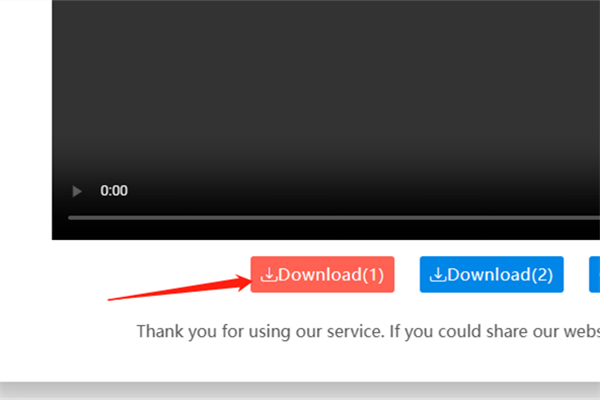Click the "Thank you for using our service" text
This screenshot has width=600, height=400.
(x=261, y=331)
